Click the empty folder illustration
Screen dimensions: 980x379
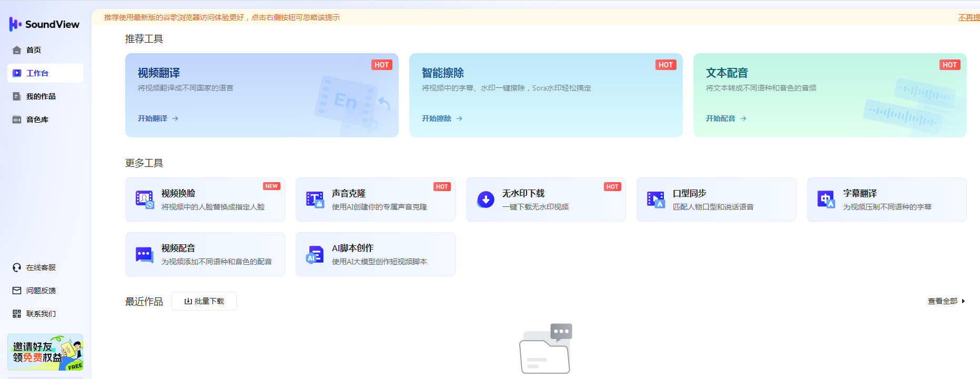click(545, 348)
